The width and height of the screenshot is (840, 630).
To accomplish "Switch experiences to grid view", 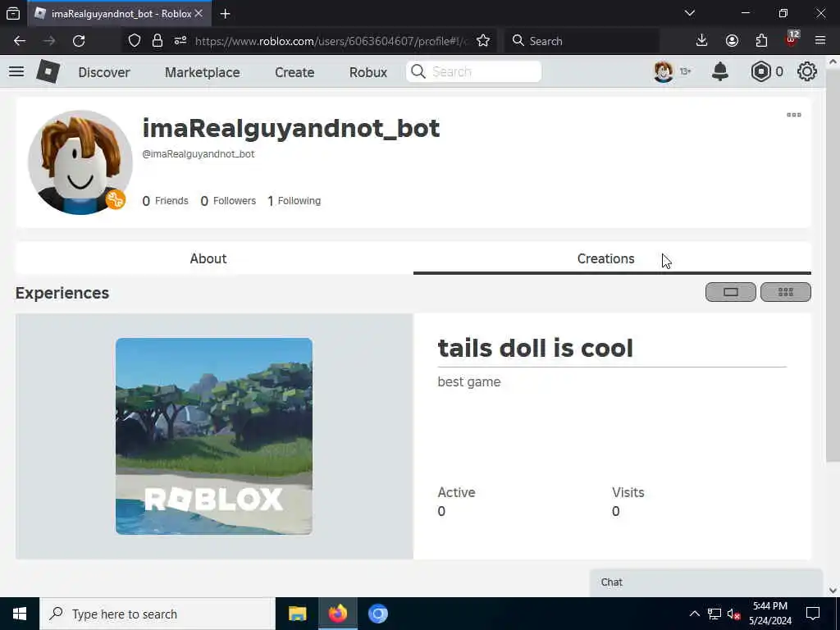I will click(785, 292).
